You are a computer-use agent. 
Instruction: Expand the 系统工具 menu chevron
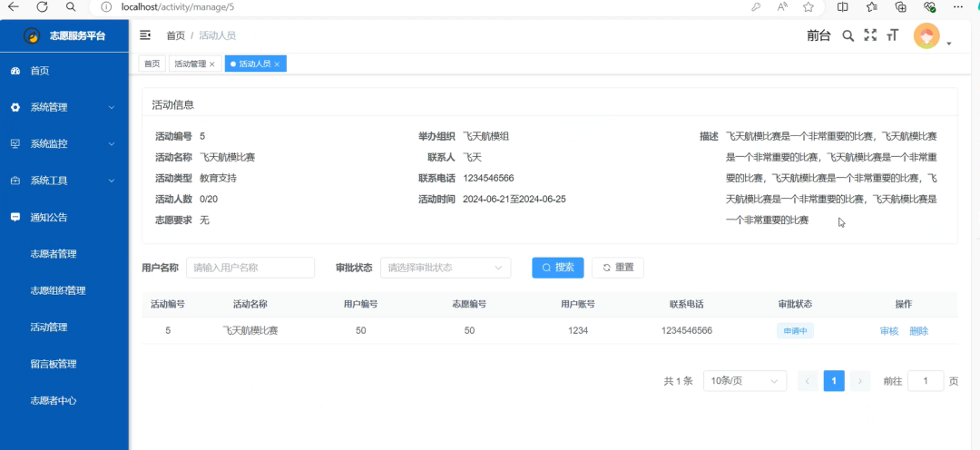pyautogui.click(x=112, y=181)
